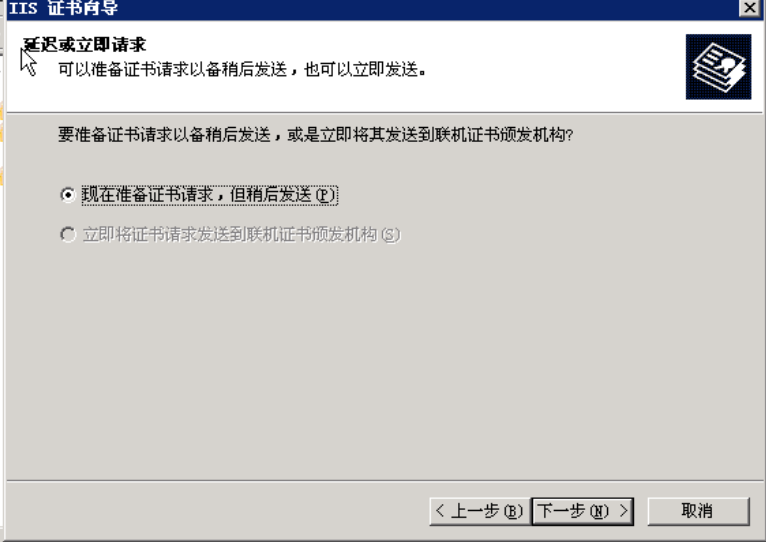Screen dimensions: 766x542
Task: Click the 下一步(N) button
Action: click(x=582, y=511)
